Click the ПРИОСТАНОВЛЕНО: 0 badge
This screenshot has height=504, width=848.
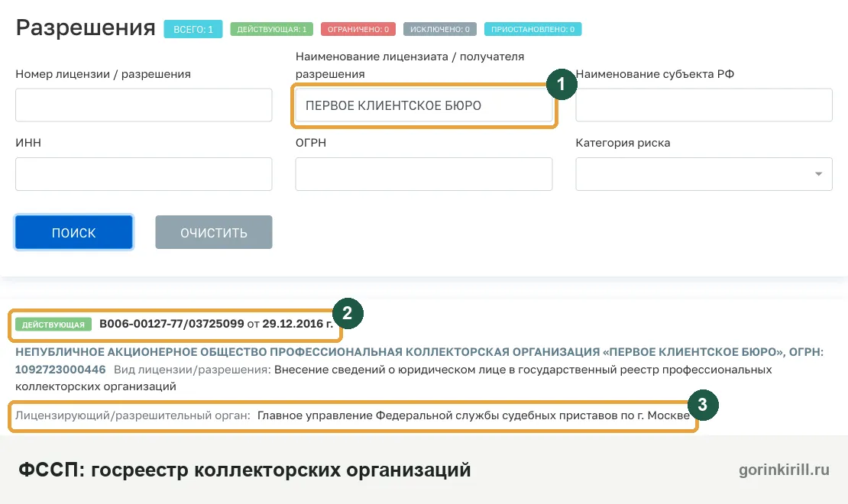(532, 29)
